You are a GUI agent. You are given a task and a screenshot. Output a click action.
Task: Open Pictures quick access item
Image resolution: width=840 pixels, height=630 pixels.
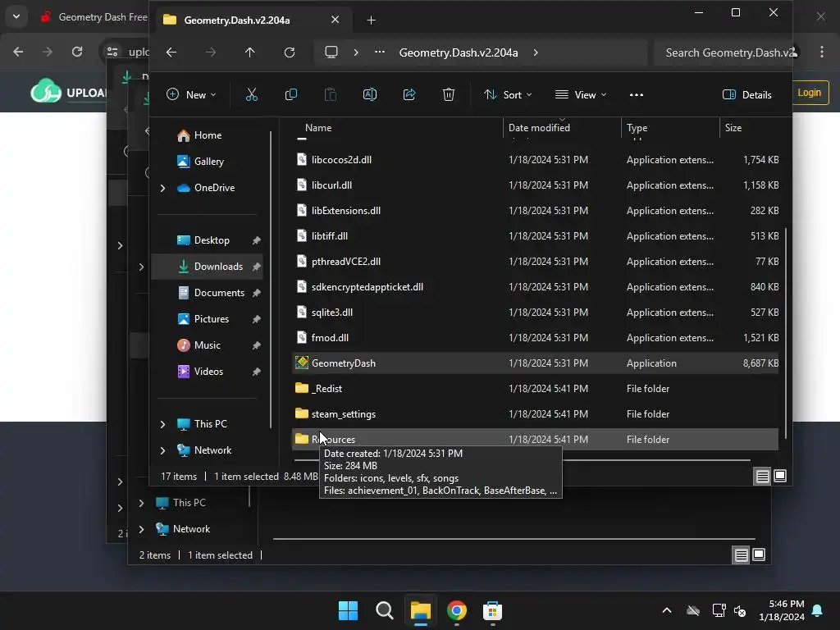(208, 319)
